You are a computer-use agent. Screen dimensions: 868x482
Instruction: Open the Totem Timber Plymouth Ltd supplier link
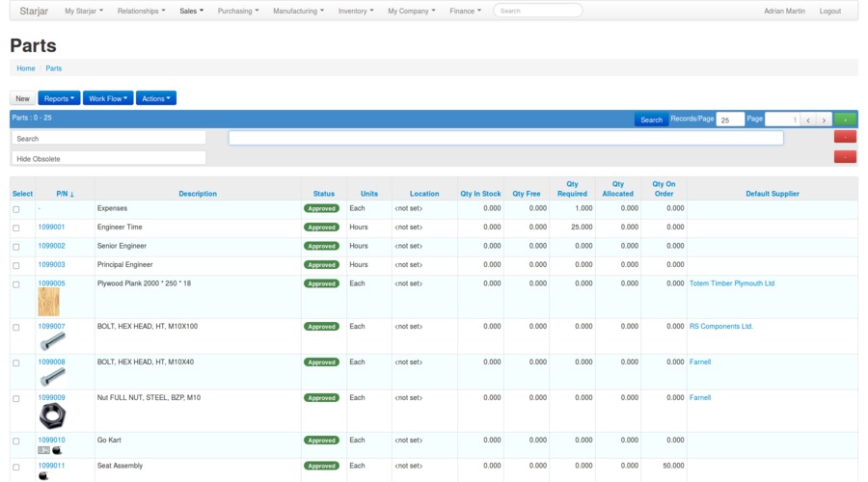pyautogui.click(x=731, y=283)
